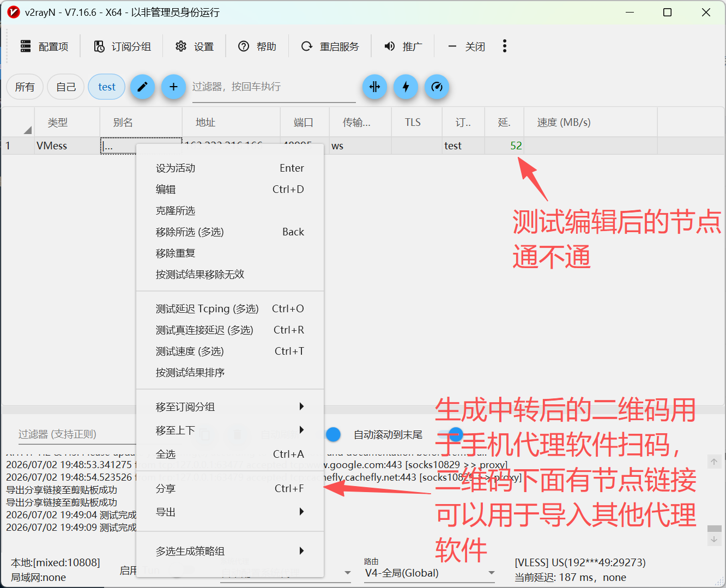
Task: Open the 订阅分组 toolbar menu
Action: click(x=122, y=46)
